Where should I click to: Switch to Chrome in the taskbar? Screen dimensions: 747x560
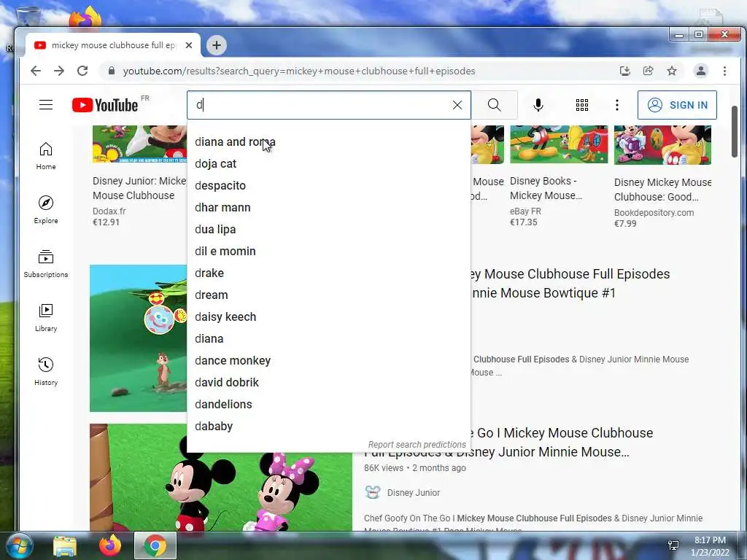[x=155, y=545]
